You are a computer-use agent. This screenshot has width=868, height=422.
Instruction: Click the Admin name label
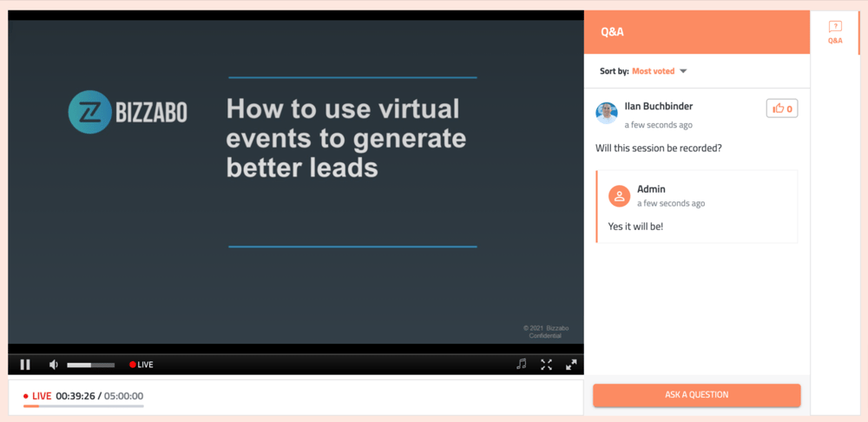[x=651, y=189]
